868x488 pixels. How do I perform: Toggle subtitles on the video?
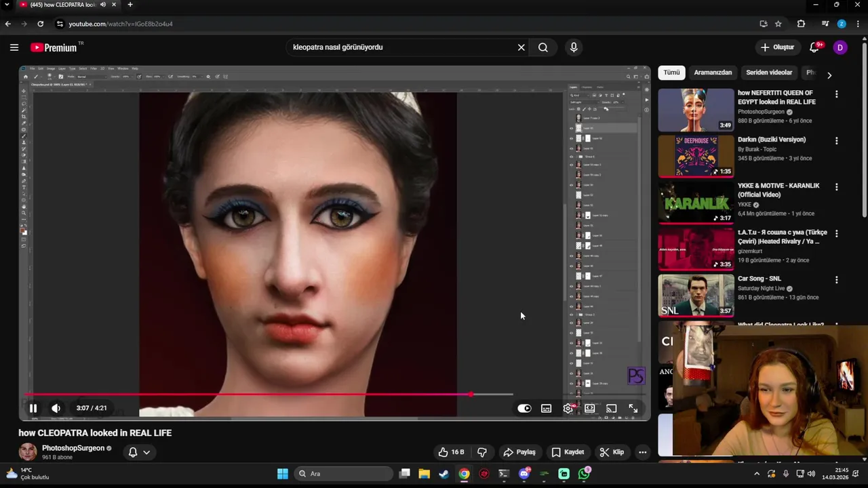pyautogui.click(x=546, y=408)
